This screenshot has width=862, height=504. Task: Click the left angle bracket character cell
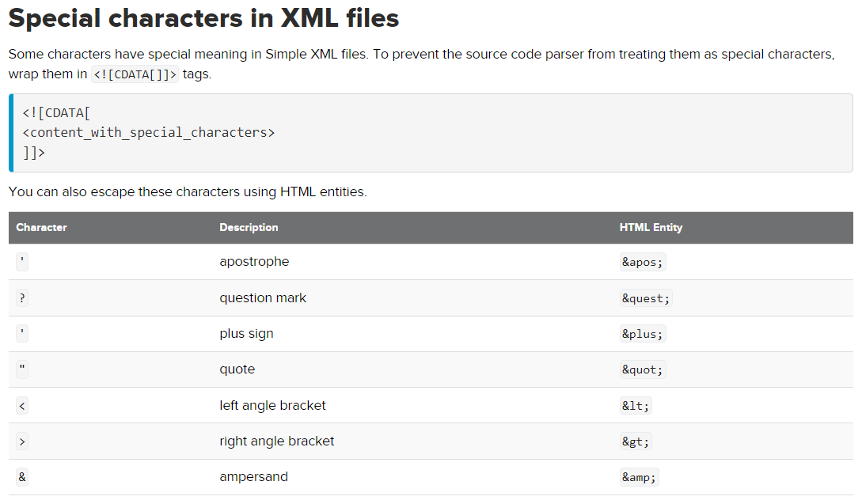click(22, 406)
